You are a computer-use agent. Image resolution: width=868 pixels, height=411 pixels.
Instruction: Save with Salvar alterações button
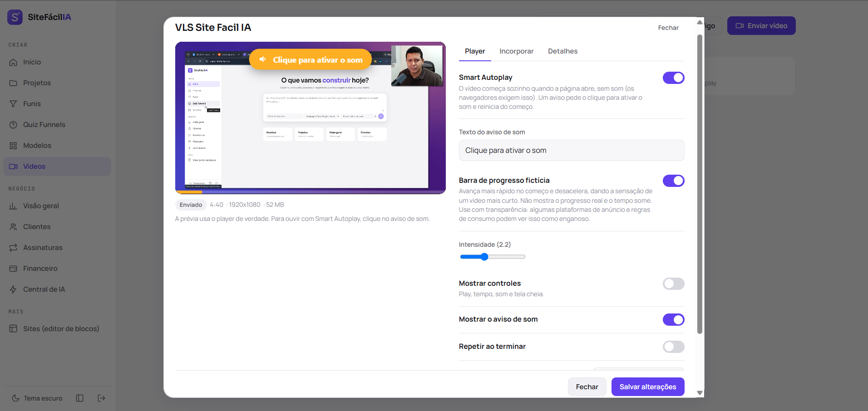[x=648, y=387]
